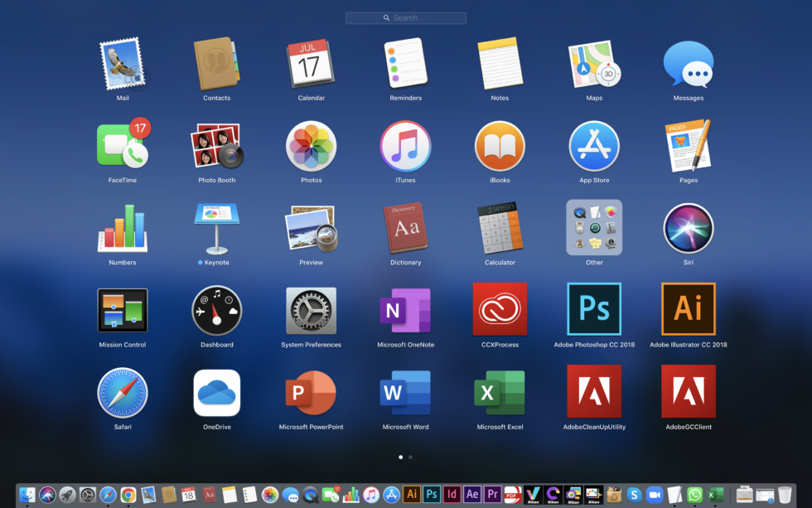Launch the Dictionary app
The image size is (812, 508).
click(405, 226)
